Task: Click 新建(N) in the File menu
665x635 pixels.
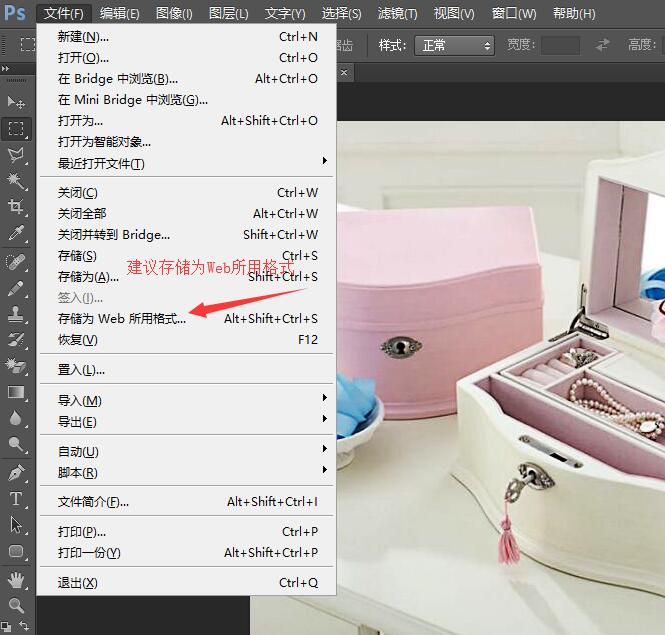Action: point(83,37)
